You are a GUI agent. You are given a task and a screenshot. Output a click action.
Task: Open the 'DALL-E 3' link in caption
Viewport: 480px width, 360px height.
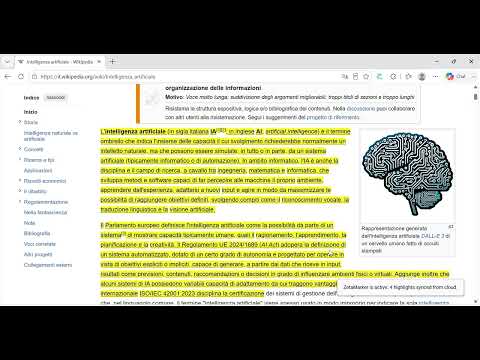[433, 236]
